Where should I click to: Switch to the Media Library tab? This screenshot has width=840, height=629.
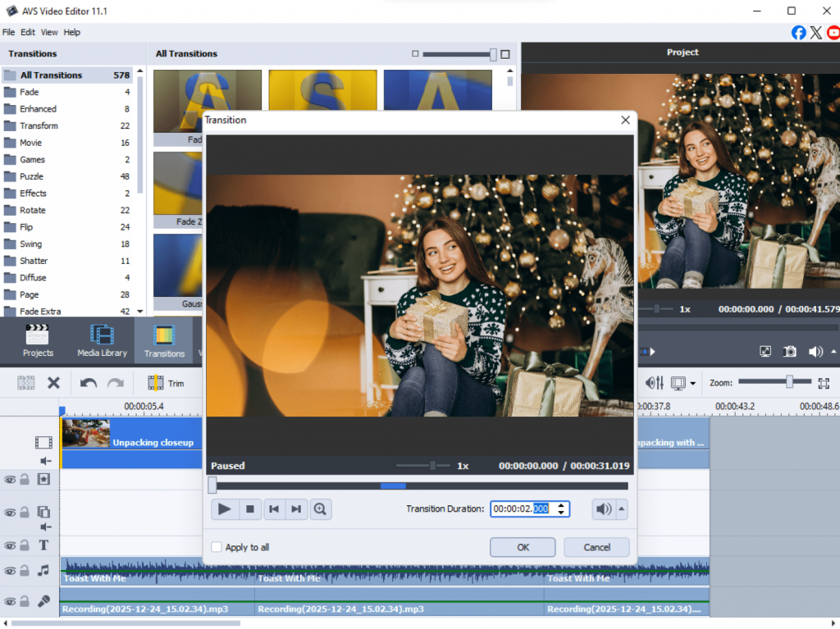[x=102, y=341]
